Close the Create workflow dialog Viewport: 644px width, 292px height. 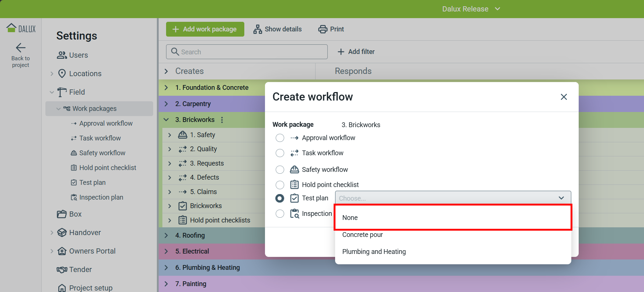[x=564, y=97]
